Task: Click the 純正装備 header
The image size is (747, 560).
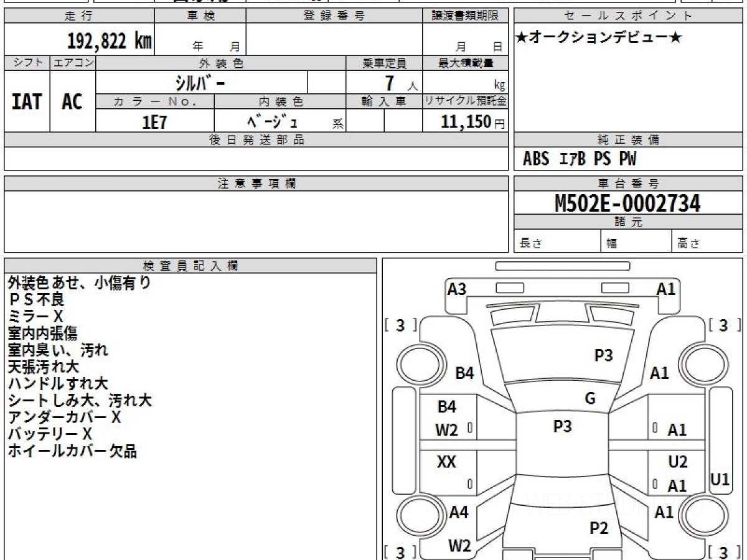Action: point(628,140)
